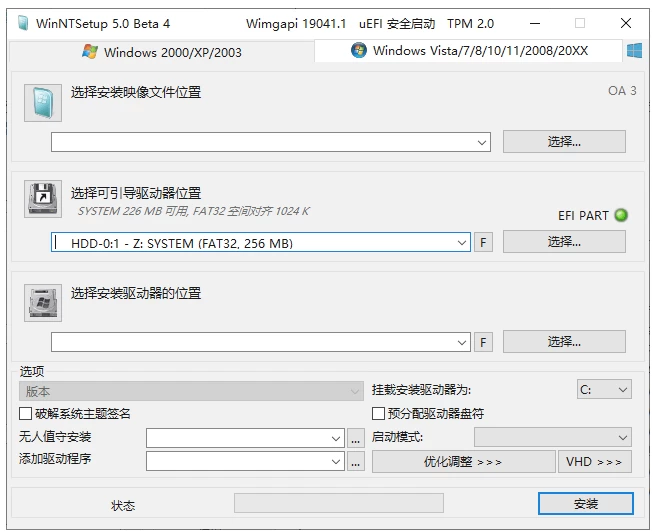
Task: Click the EFI PART label
Action: pos(583,215)
